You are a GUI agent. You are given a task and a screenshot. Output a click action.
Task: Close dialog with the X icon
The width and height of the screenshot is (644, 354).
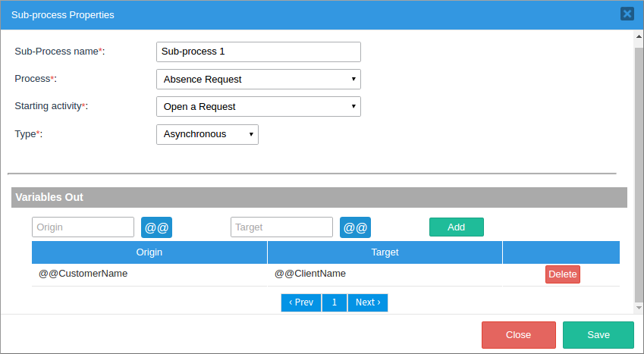(627, 14)
